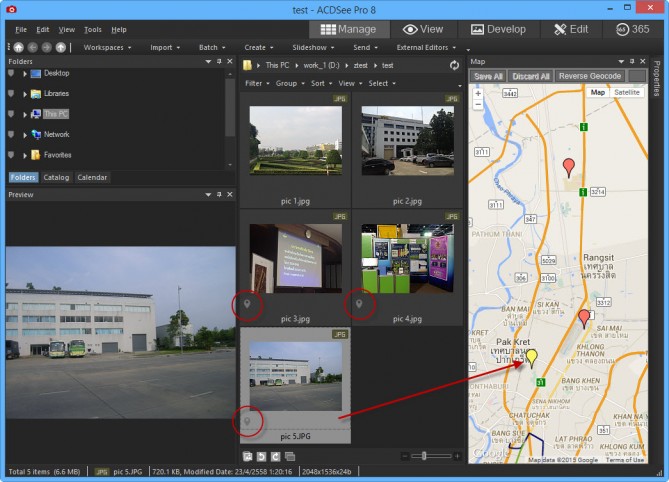The height and width of the screenshot is (482, 669).
Task: Click the Folders panel scrollbar
Action: click(x=230, y=107)
